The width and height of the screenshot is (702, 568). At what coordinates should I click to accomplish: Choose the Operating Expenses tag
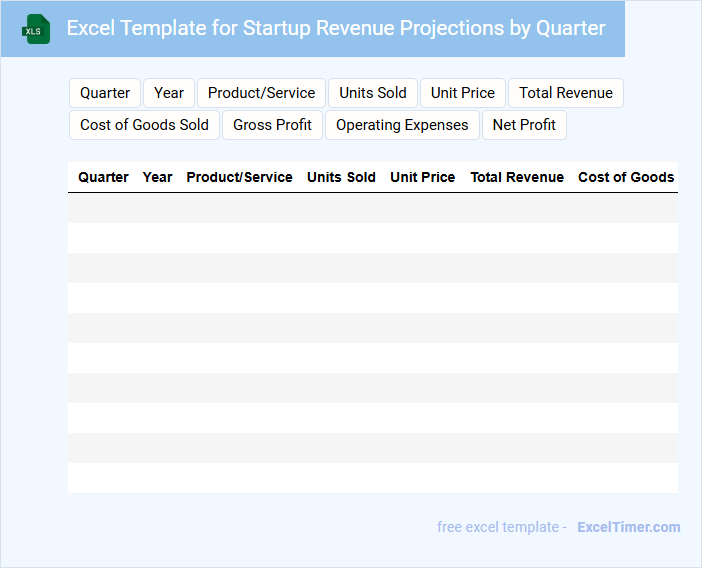402,125
